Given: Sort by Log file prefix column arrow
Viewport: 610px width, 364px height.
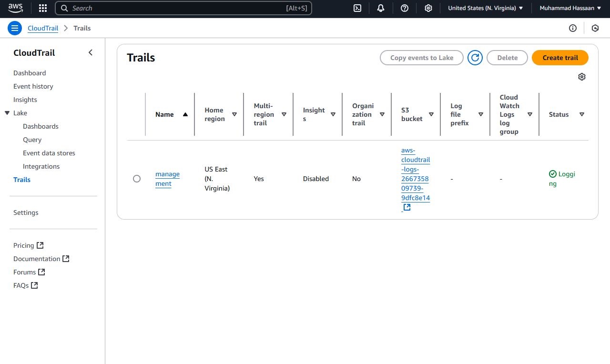Looking at the screenshot, I should 481,114.
